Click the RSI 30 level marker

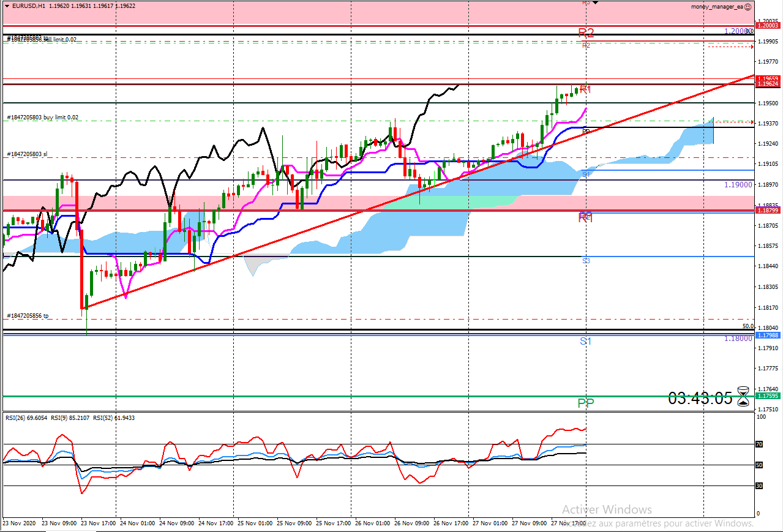(x=759, y=485)
